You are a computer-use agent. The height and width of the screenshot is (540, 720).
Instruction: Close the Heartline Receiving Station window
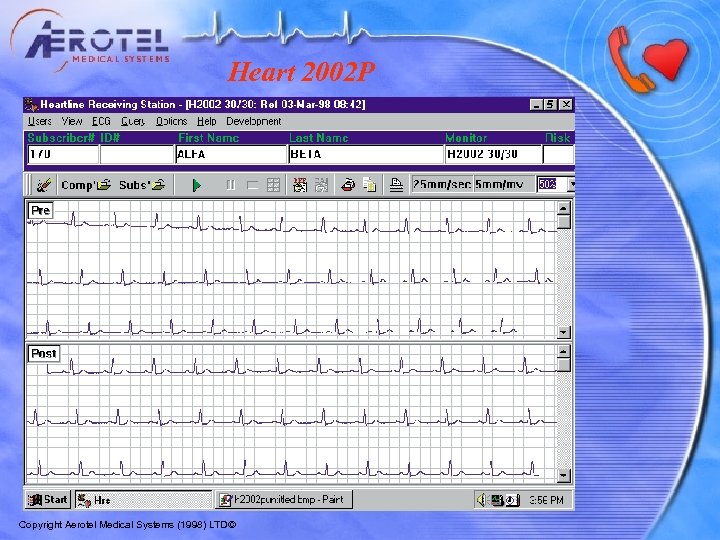(567, 105)
